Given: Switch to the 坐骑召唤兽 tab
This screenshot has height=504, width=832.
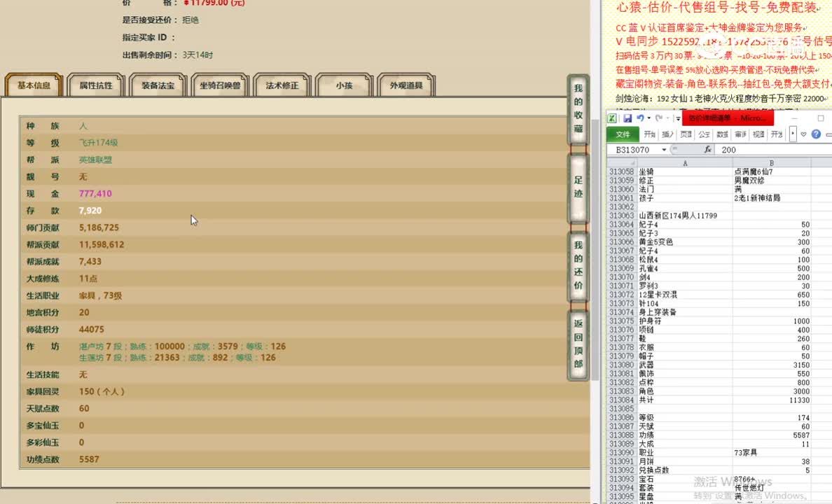Looking at the screenshot, I should tap(219, 84).
